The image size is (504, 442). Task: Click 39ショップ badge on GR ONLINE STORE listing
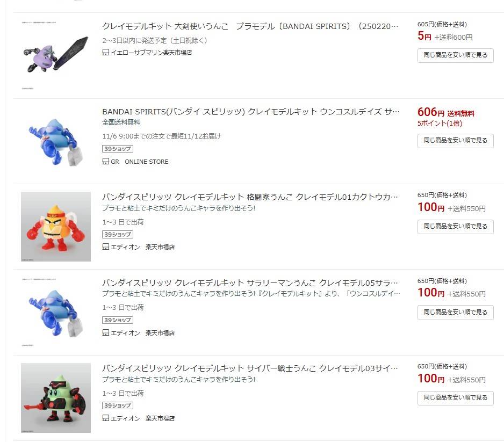pos(118,149)
